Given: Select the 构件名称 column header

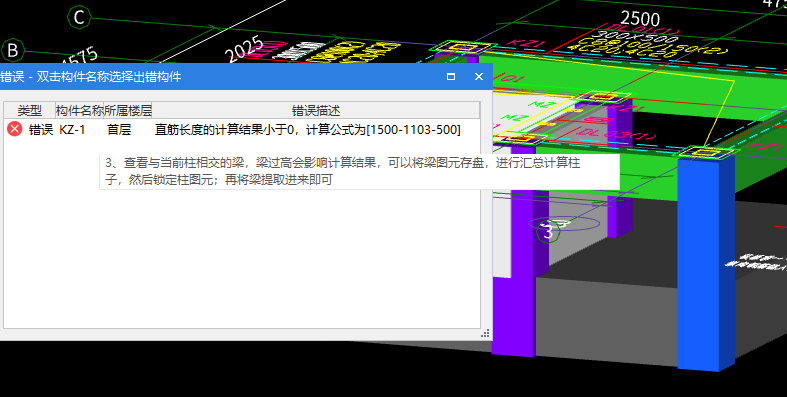Looking at the screenshot, I should click(x=79, y=110).
